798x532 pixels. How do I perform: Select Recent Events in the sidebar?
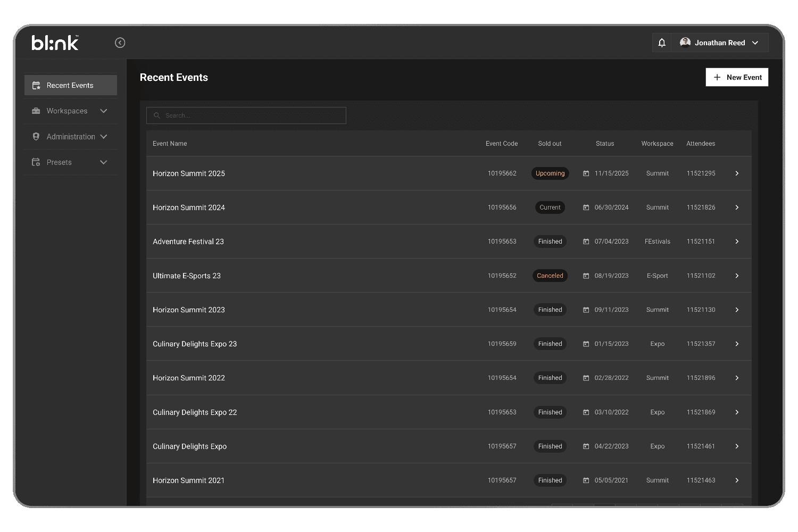coord(69,85)
